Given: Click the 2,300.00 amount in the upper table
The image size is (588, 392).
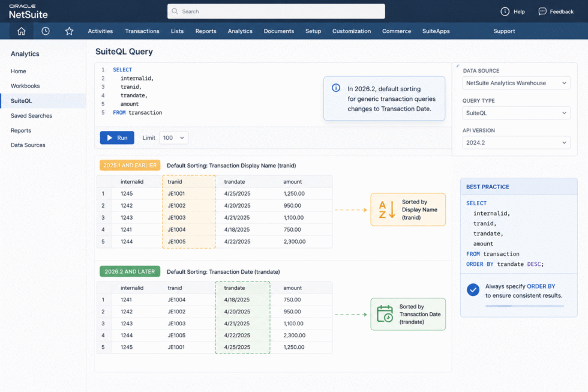Looking at the screenshot, I should click(x=295, y=241).
